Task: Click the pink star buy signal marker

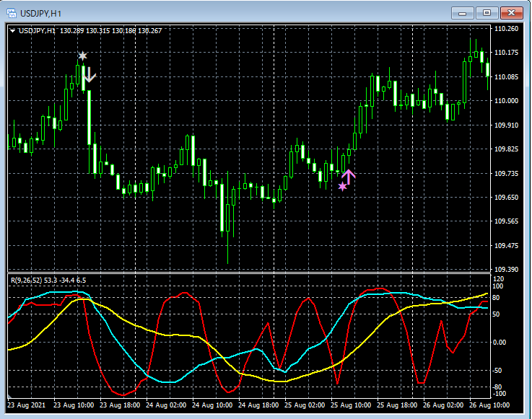Action: point(343,187)
